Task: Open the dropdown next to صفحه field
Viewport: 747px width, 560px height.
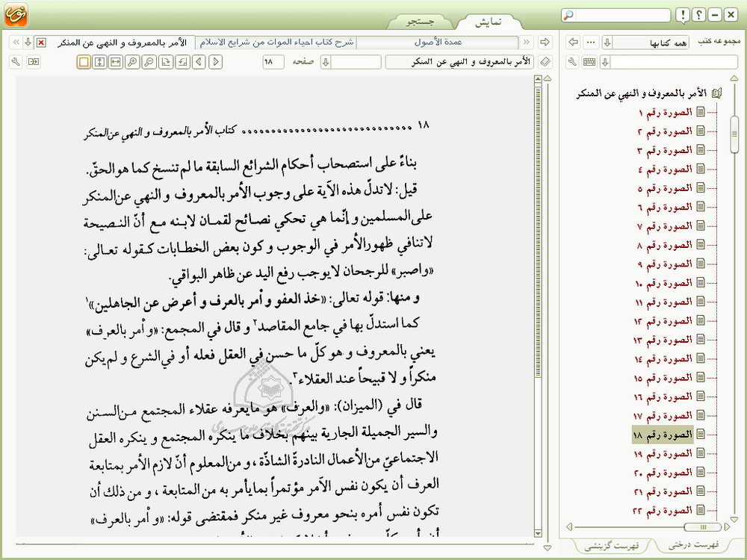Action: (326, 62)
